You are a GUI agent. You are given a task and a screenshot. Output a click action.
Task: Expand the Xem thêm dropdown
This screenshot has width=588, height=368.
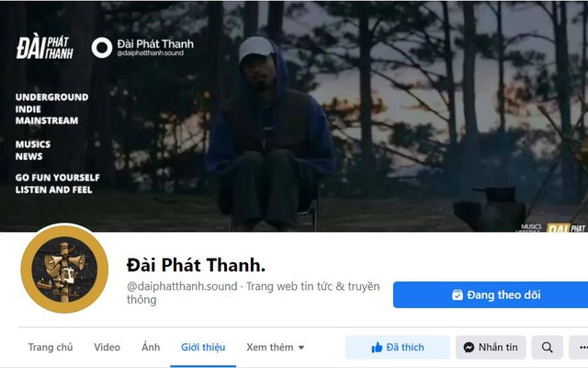[275, 348]
